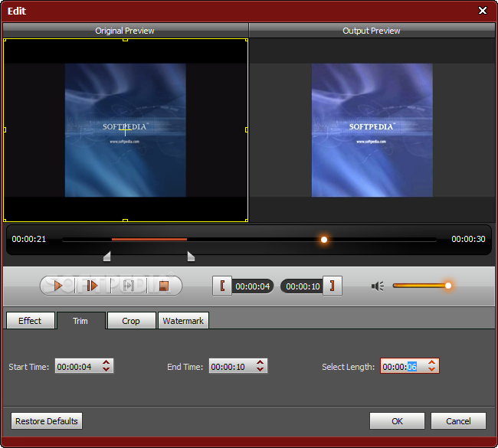Image resolution: width=498 pixels, height=448 pixels.
Task: Click the Original Preview header
Action: [x=125, y=31]
